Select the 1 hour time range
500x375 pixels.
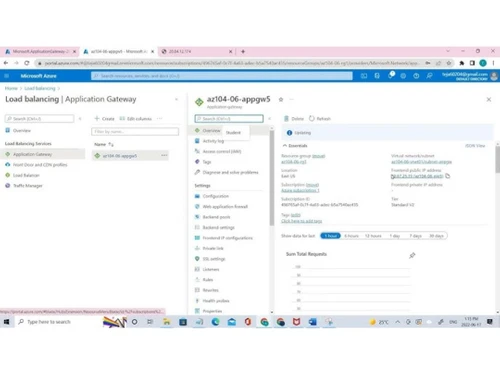(330, 236)
